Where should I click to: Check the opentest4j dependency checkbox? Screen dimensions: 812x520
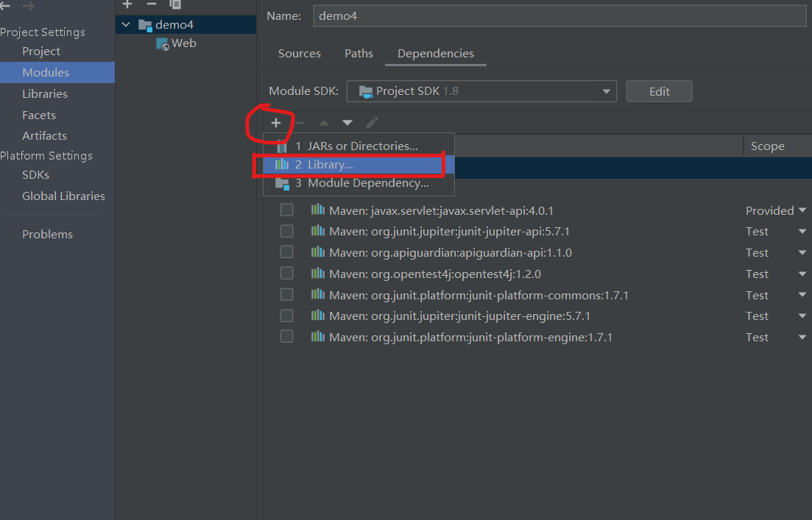click(x=286, y=273)
